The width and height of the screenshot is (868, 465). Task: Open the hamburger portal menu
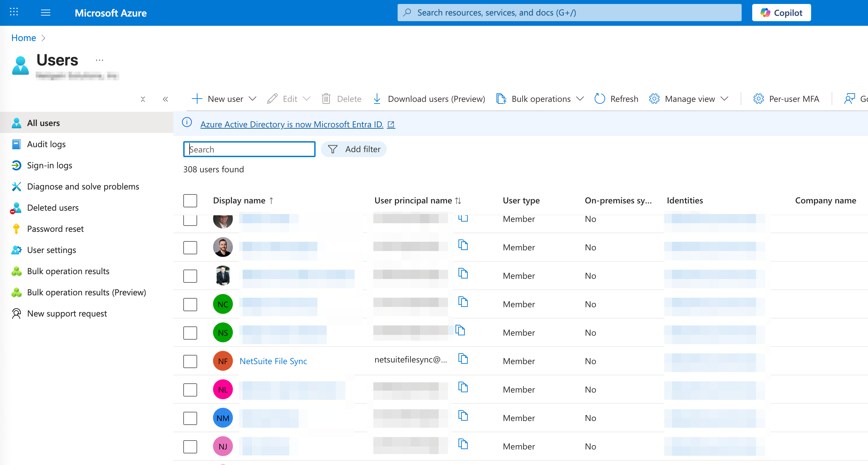pyautogui.click(x=46, y=13)
